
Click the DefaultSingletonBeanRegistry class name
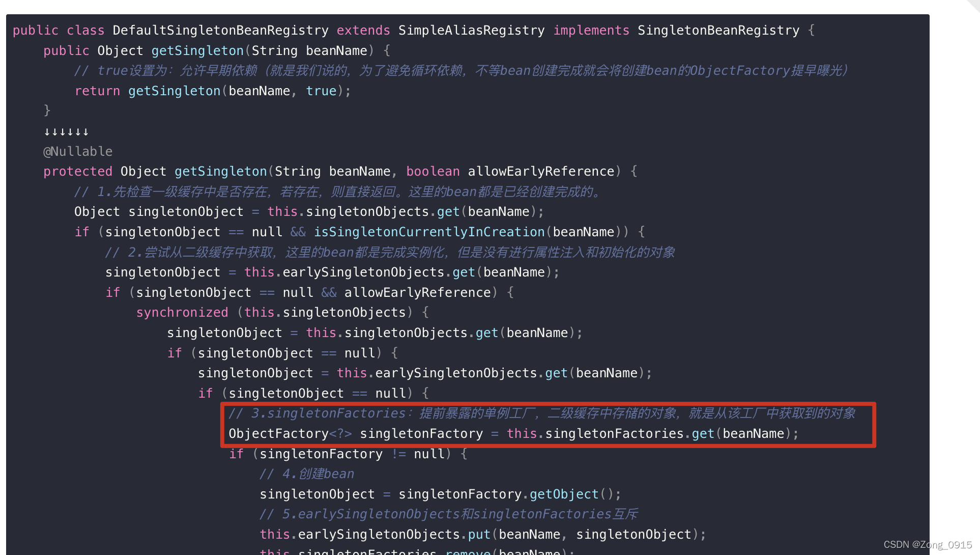[220, 31]
